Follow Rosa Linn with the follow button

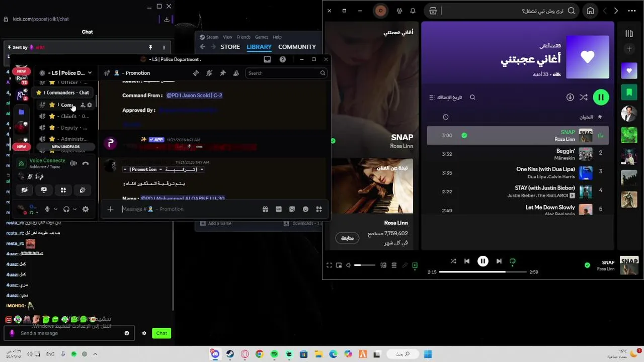point(347,238)
